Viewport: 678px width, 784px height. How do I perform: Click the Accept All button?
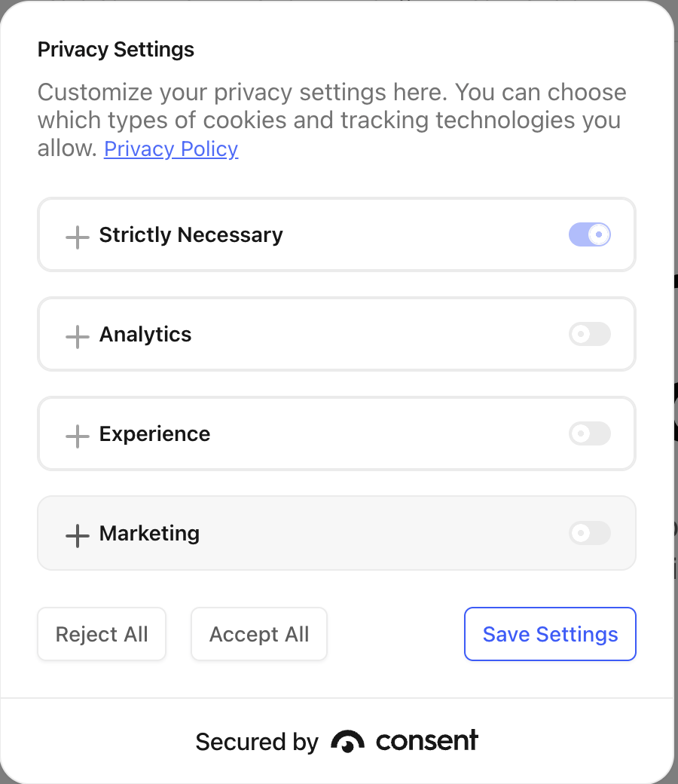click(x=259, y=634)
